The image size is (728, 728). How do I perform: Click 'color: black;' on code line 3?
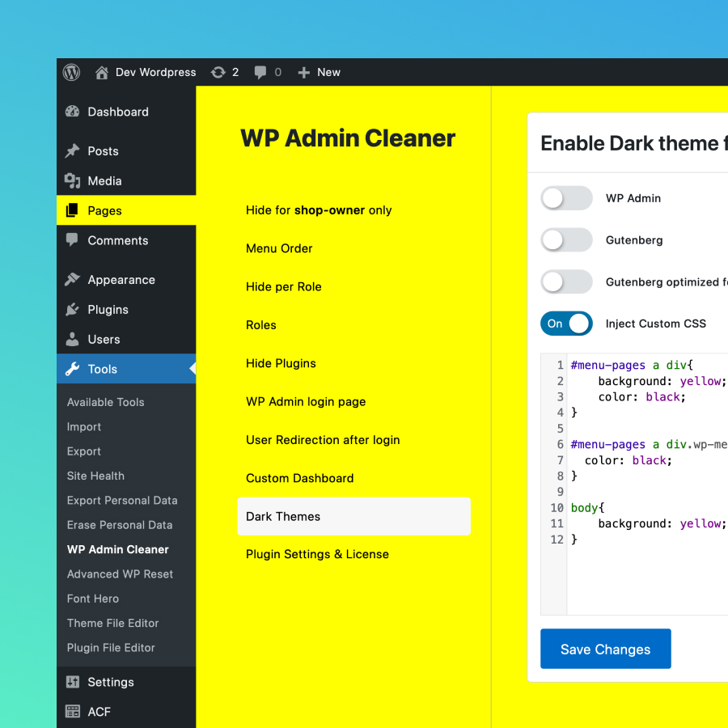[641, 397]
